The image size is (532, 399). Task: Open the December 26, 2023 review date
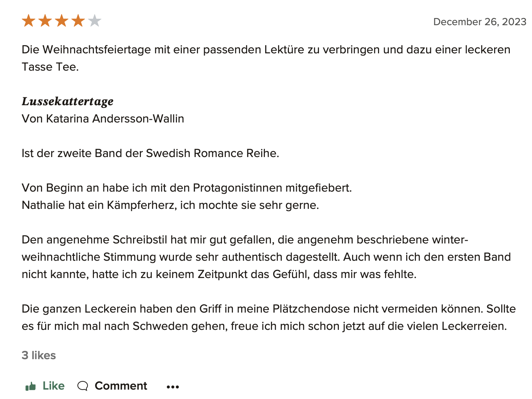click(480, 22)
